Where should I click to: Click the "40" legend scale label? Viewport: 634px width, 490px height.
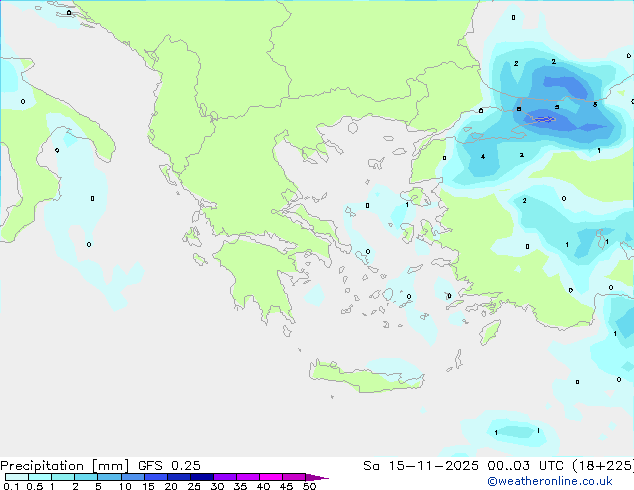coord(263,486)
